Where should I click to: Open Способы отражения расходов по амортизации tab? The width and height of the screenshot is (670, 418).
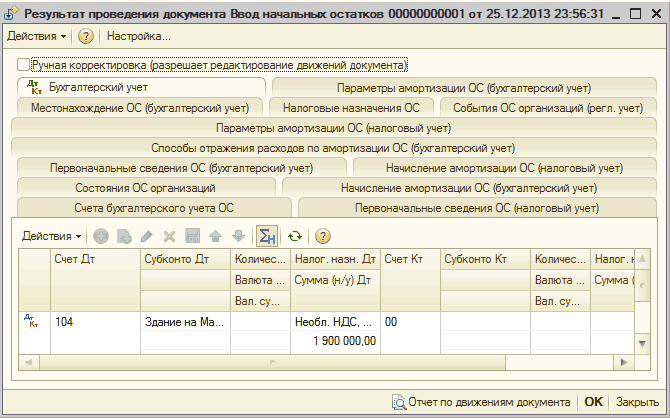[333, 148]
